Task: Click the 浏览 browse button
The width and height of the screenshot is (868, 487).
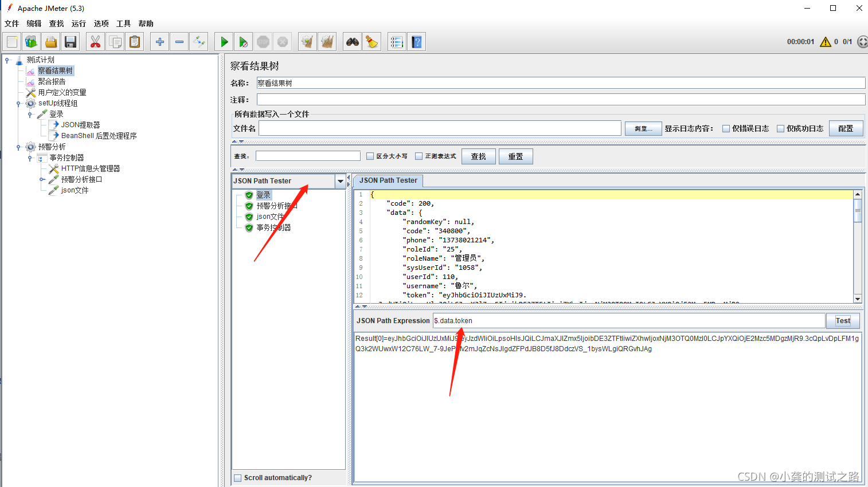Action: point(643,128)
